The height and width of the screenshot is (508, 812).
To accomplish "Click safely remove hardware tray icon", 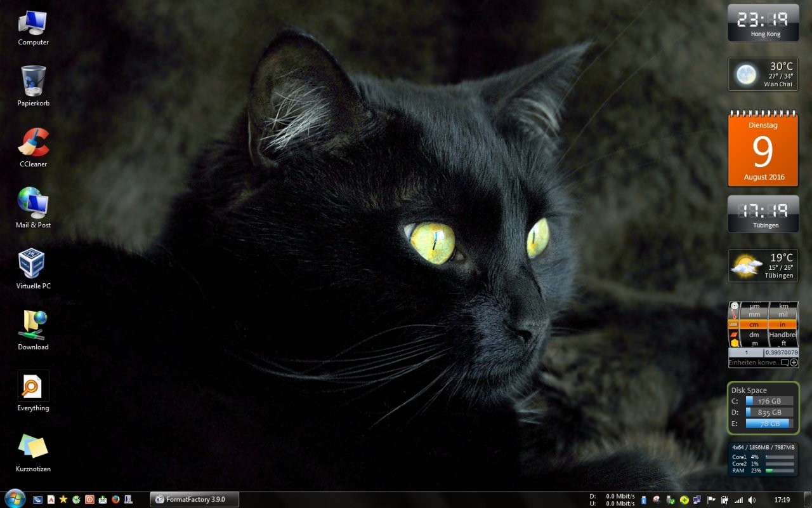I will pos(671,500).
